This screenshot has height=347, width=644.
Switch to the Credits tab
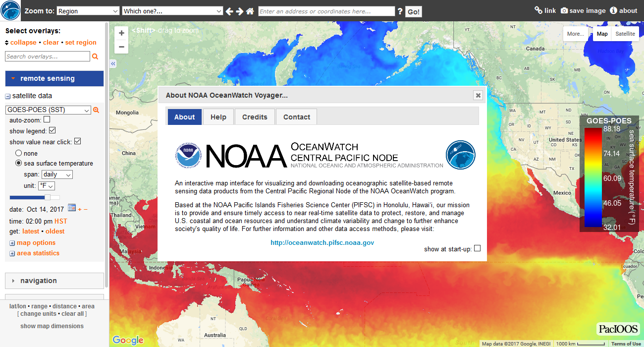tap(255, 117)
